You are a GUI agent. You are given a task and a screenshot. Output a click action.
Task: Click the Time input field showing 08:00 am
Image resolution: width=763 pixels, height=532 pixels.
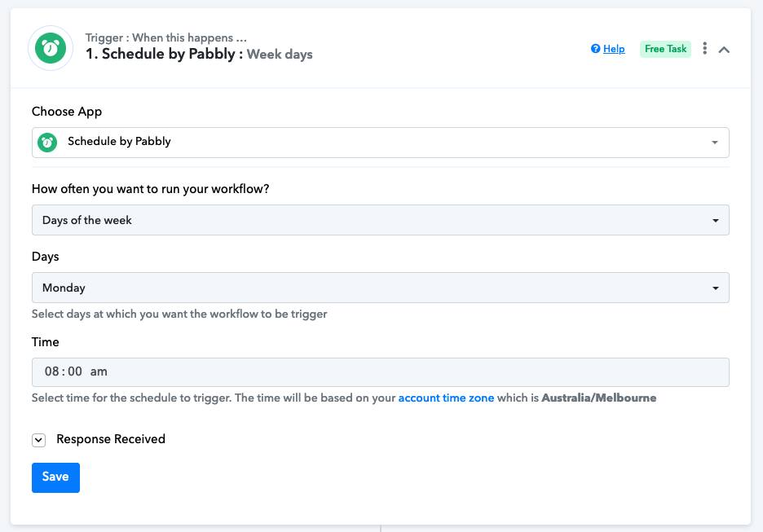[x=381, y=372]
